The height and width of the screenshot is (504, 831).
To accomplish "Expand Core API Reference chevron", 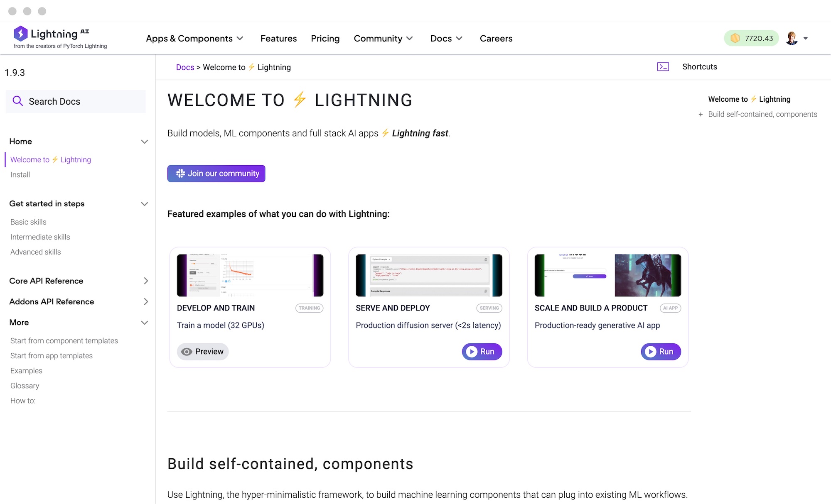I will point(145,281).
